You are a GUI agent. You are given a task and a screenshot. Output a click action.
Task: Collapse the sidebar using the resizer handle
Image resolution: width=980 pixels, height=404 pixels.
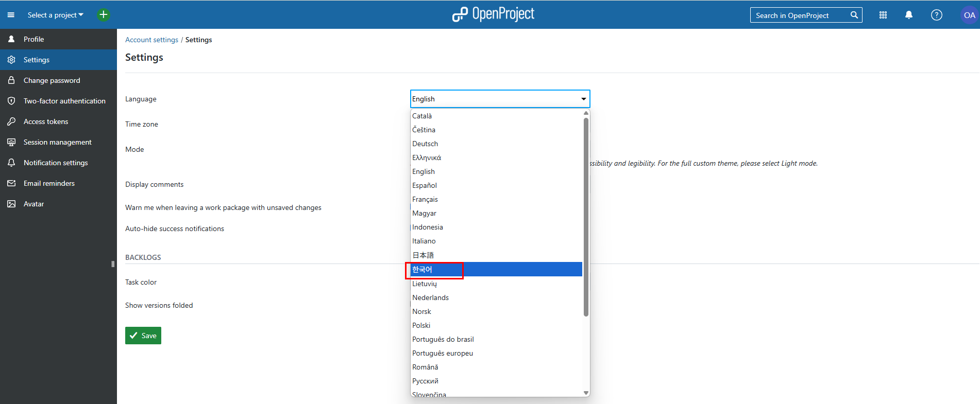113,264
